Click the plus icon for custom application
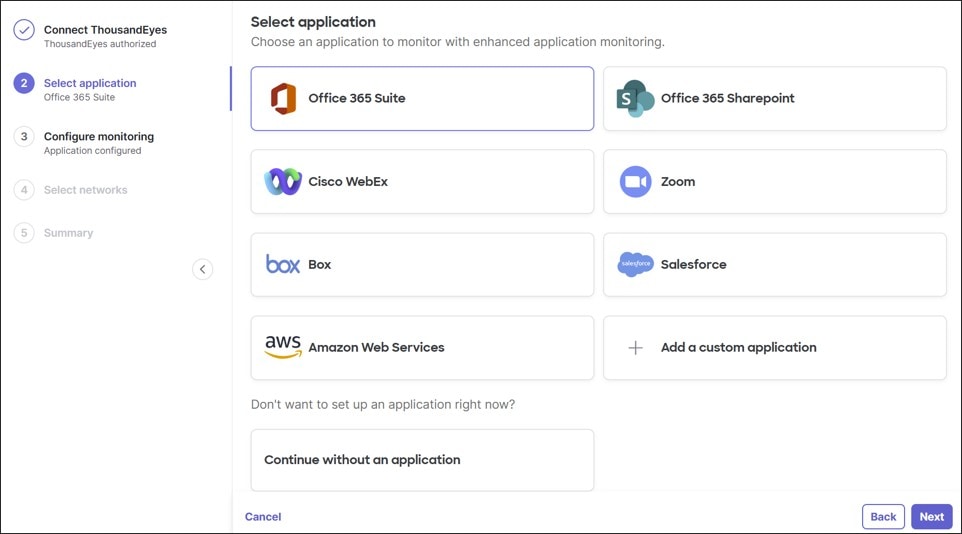 coord(635,348)
